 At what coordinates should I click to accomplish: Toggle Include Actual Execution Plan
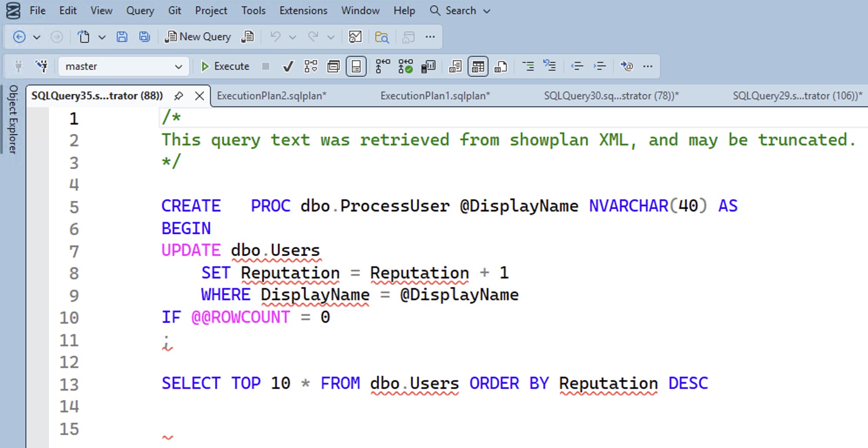point(383,67)
